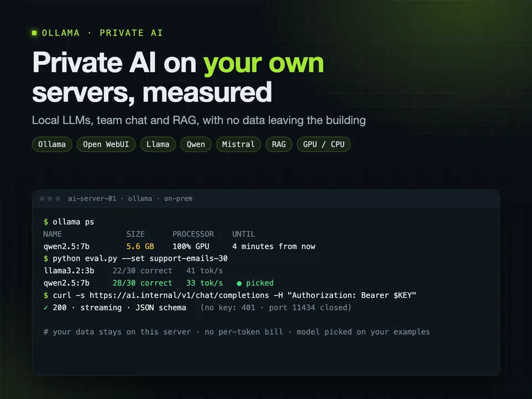This screenshot has width=532, height=399.
Task: Click the green picked status dot
Action: (239, 283)
